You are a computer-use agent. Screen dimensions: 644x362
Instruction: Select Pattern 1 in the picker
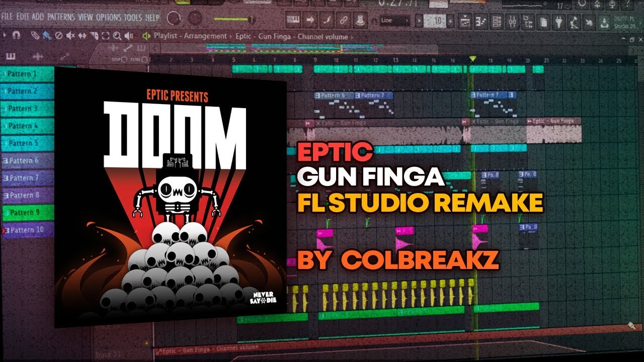pyautogui.click(x=27, y=74)
